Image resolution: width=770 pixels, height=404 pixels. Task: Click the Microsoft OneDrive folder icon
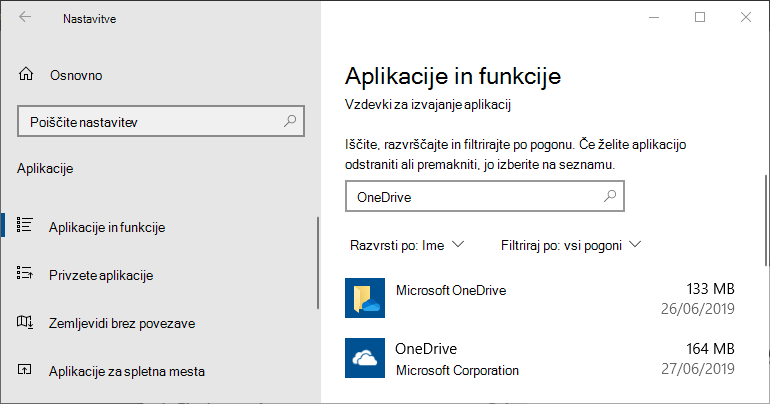click(x=365, y=298)
